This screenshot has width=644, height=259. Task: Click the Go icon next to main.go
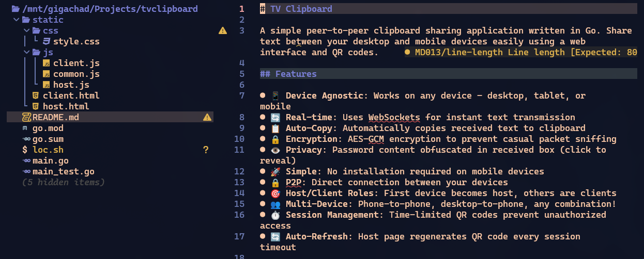click(26, 160)
